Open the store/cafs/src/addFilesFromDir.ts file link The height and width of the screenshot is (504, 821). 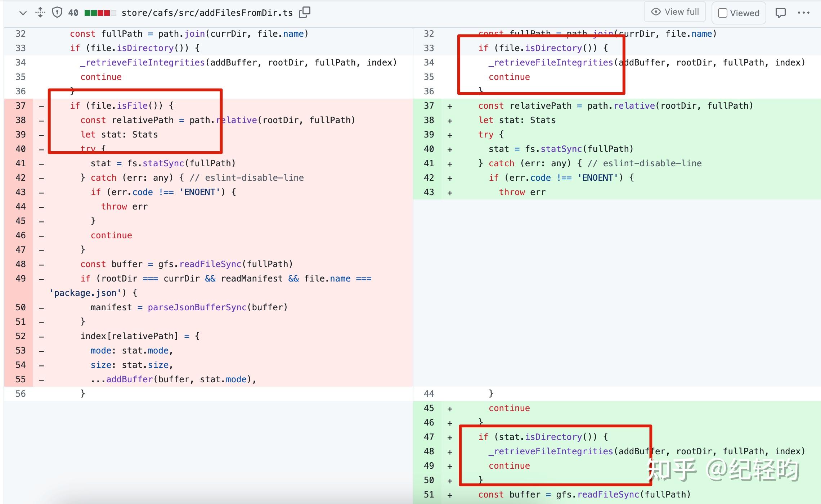pyautogui.click(x=207, y=13)
